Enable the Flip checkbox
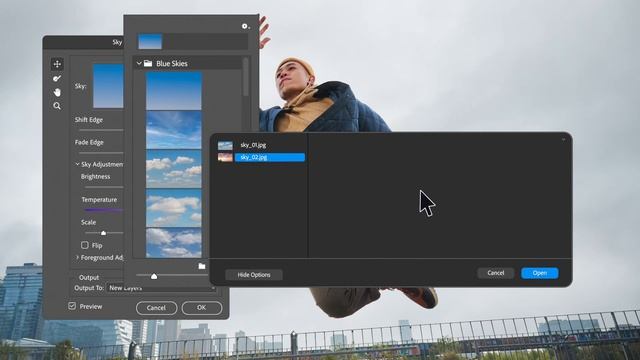 [x=84, y=245]
